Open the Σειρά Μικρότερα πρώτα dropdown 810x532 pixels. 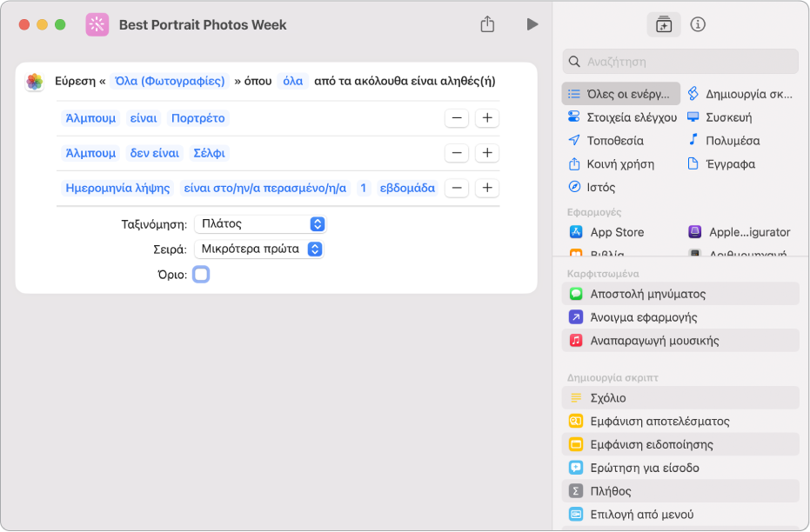pyautogui.click(x=258, y=249)
